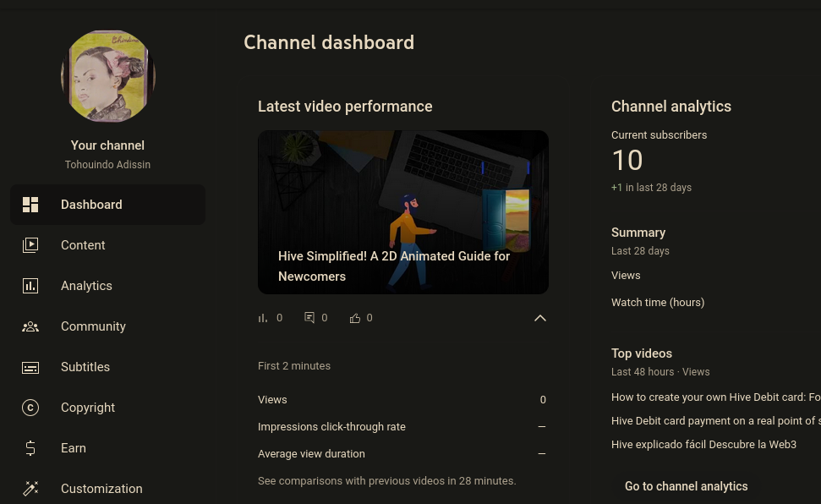Click Go to channel analytics button
This screenshot has width=821, height=504.
pyautogui.click(x=686, y=486)
